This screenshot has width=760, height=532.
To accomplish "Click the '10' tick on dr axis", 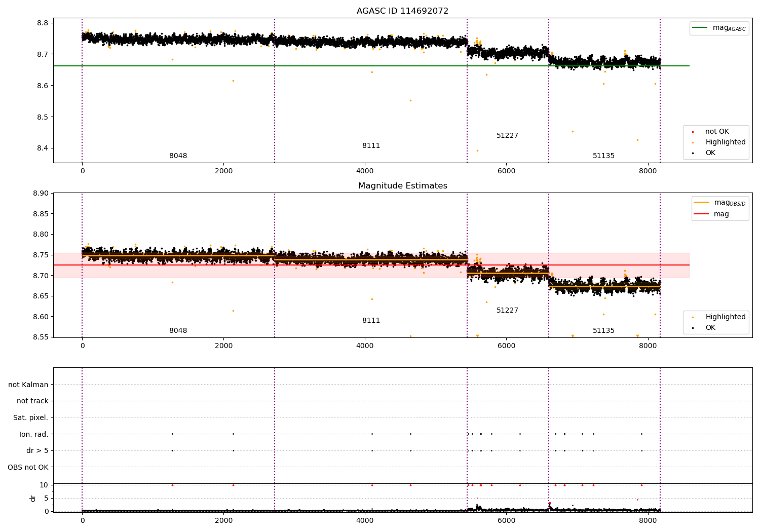I will 44,485.
